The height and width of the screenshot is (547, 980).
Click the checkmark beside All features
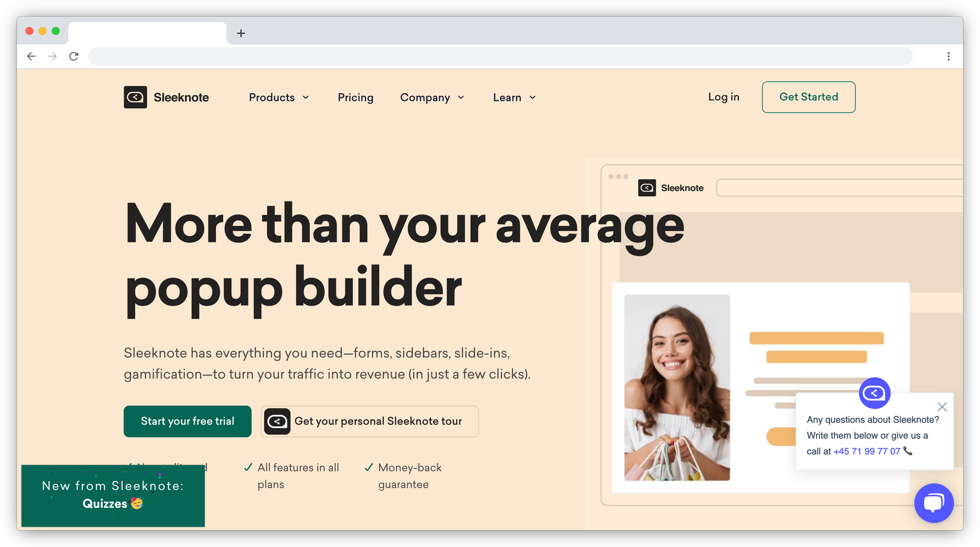click(x=248, y=467)
